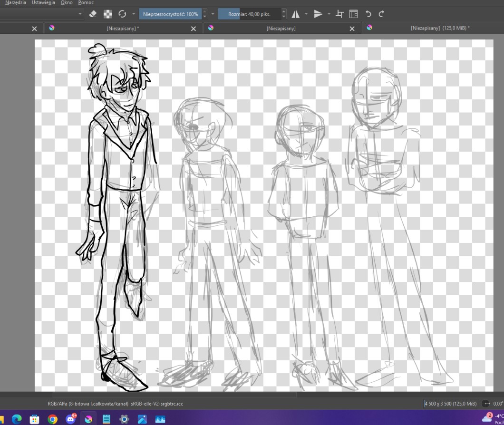504x425 pixels.
Task: Enable the horizontal mirror tool
Action: pos(296,14)
